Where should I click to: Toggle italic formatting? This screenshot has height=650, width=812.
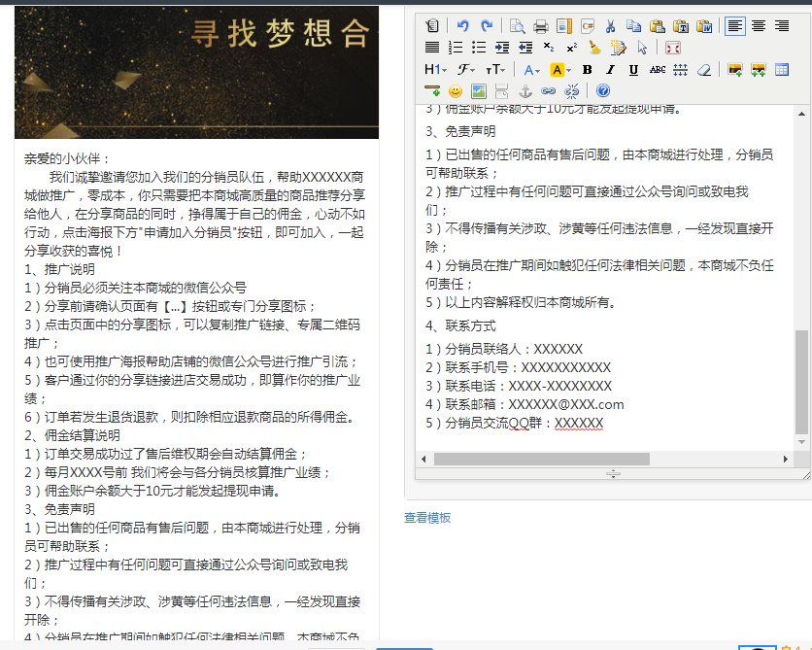610,70
